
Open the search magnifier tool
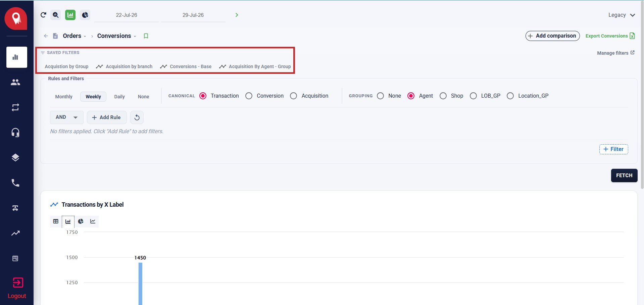pyautogui.click(x=56, y=15)
